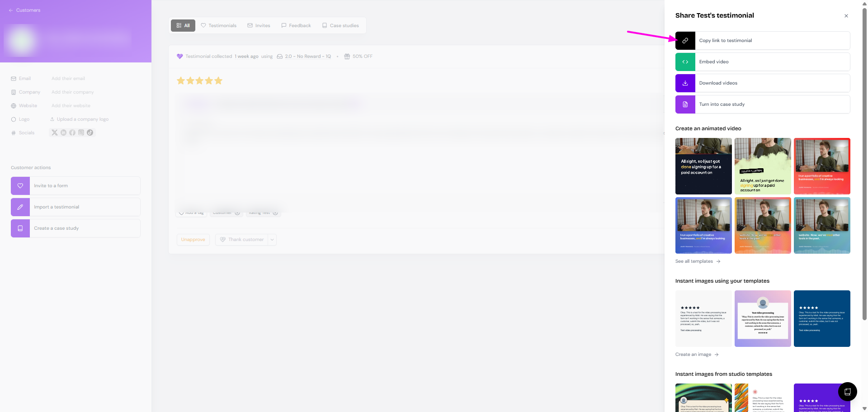Open the Case studies tab
Viewport: 868px width, 412px height.
340,26
